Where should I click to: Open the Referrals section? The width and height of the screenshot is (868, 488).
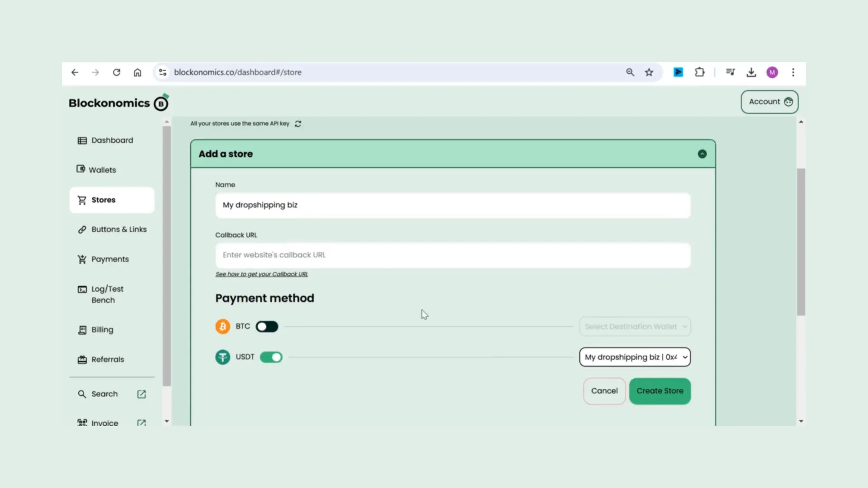(x=107, y=359)
